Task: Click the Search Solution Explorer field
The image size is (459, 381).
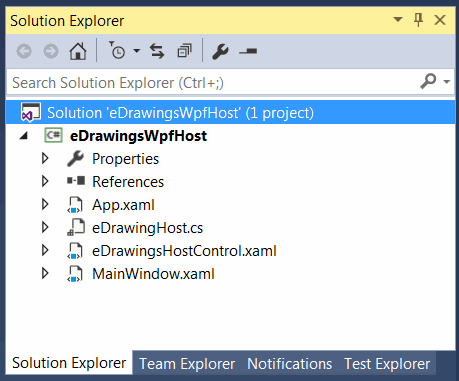Action: tap(230, 82)
